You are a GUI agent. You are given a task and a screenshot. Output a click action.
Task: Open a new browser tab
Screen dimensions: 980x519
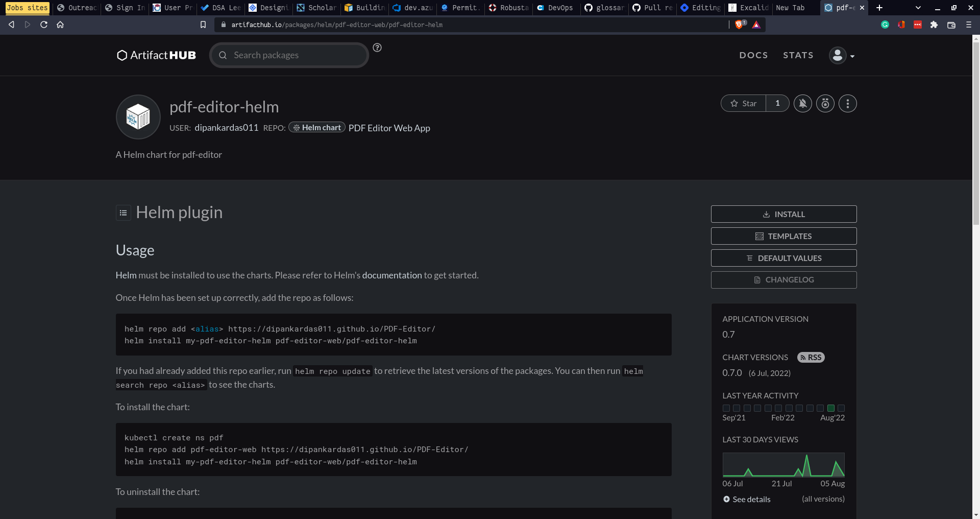click(x=879, y=8)
